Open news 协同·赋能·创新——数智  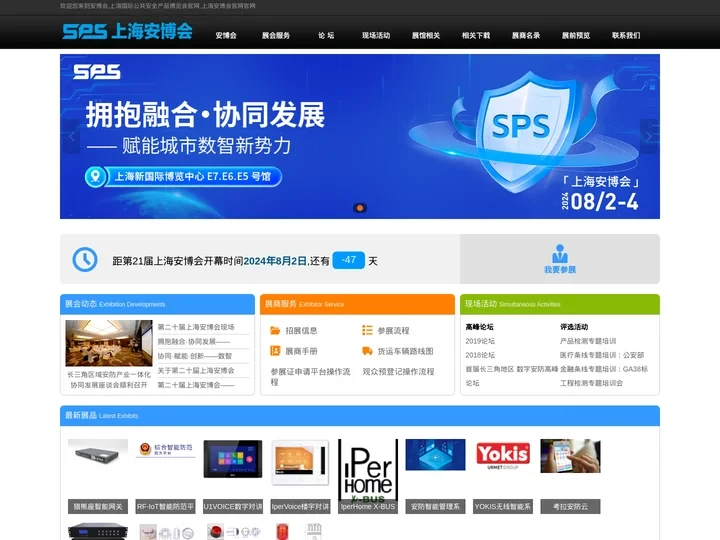point(195,356)
